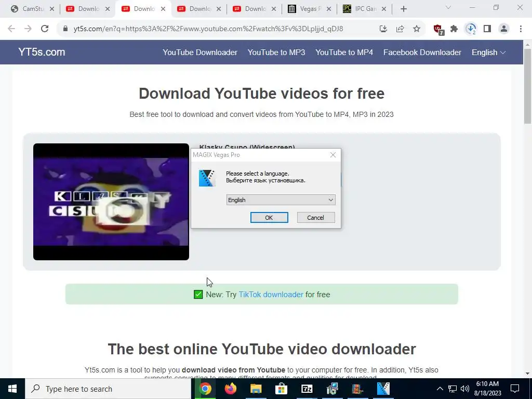Screen dimensions: 532x399
Task: Bookmark this page with star icon
Action: pyautogui.click(x=417, y=29)
